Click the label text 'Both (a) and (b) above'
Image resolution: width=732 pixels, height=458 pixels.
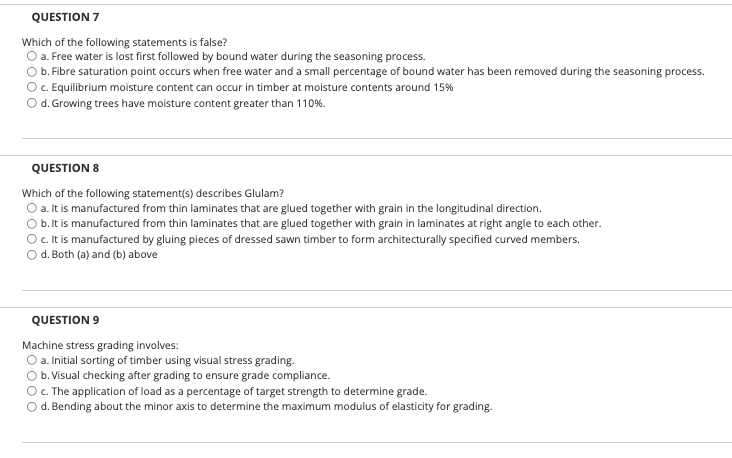[x=104, y=254]
